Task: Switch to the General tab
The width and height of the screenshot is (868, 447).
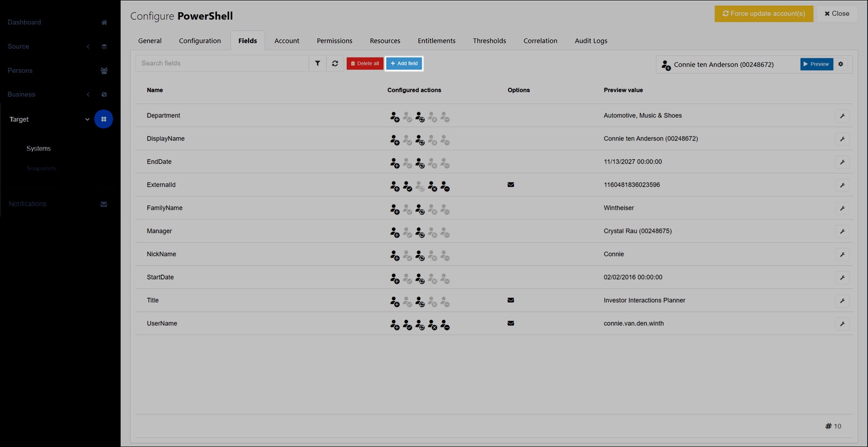Action: pos(150,41)
